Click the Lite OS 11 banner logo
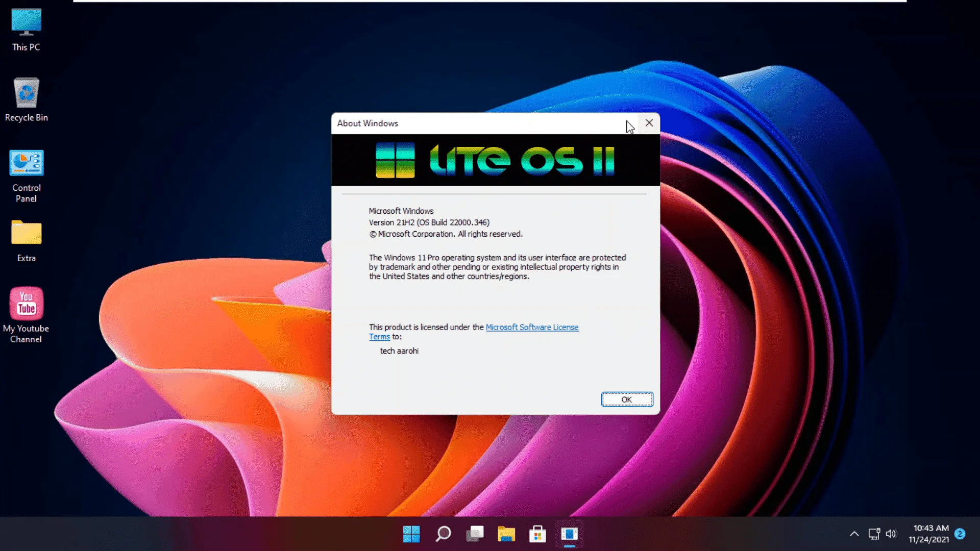The width and height of the screenshot is (980, 551). point(495,160)
